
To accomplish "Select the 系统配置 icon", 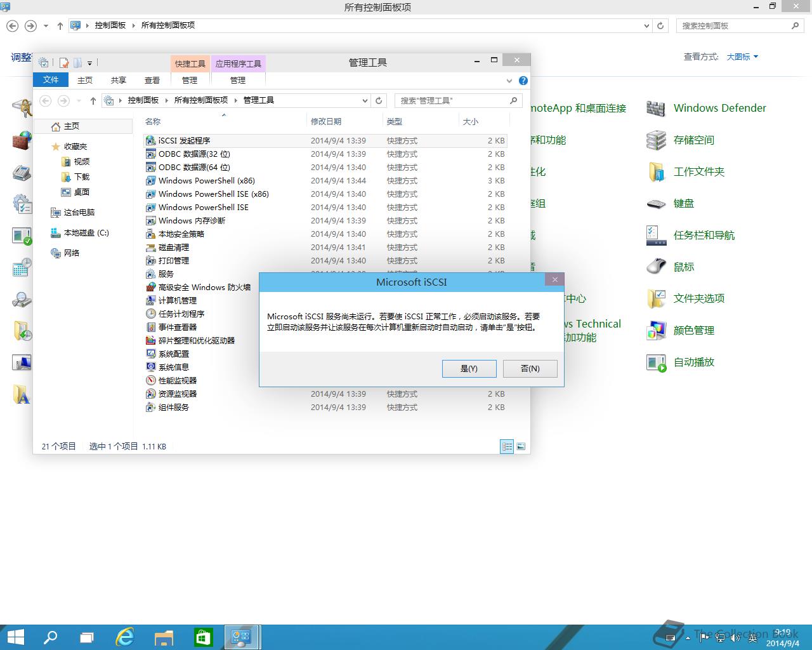I will [x=151, y=354].
